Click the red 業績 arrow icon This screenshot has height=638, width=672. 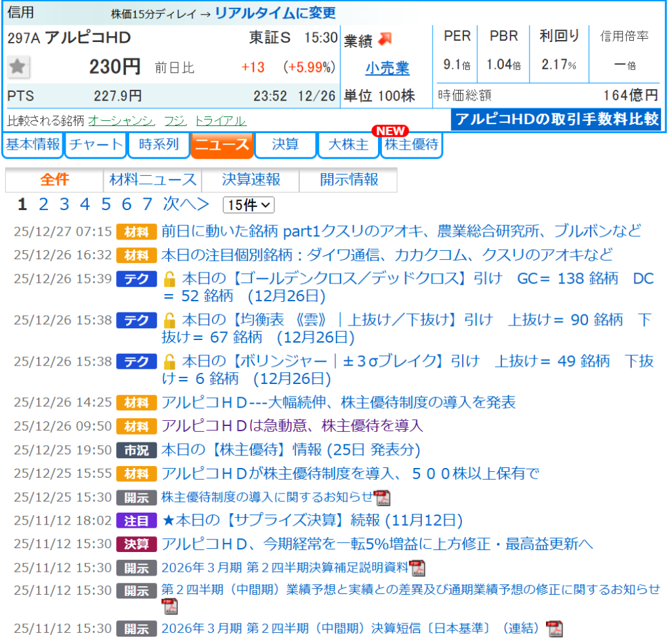click(x=385, y=39)
